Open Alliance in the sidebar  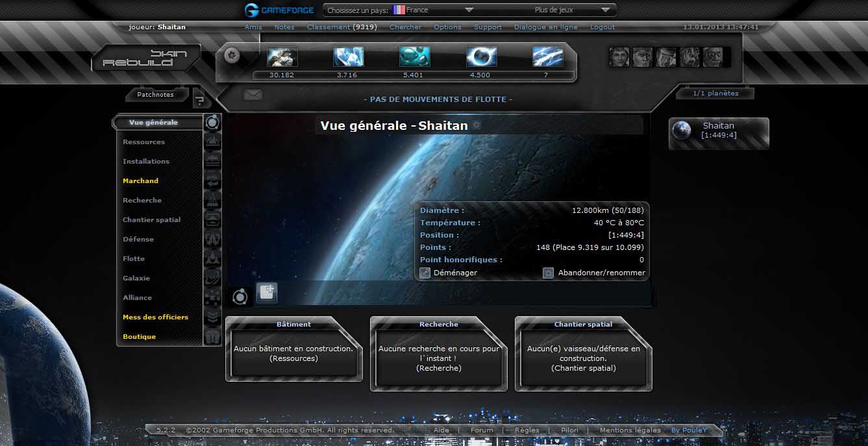[x=137, y=297]
